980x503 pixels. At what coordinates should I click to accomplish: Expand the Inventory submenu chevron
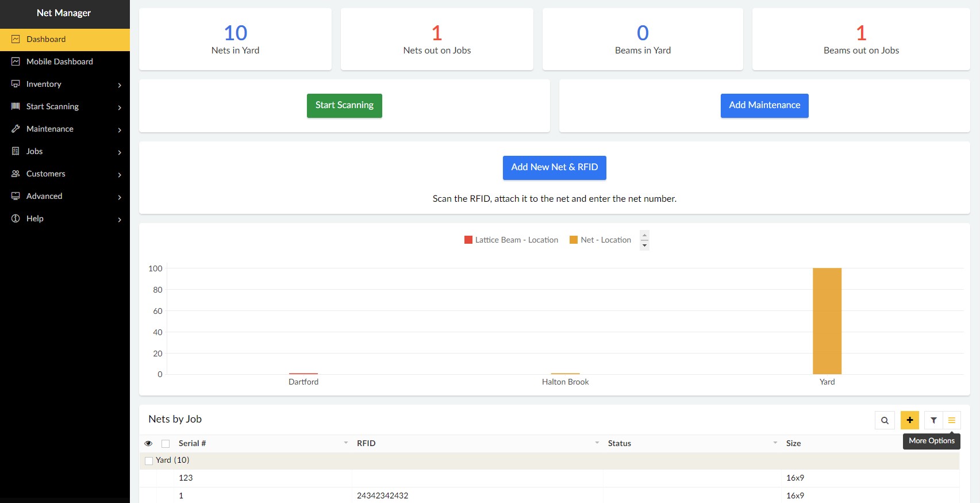(120, 85)
